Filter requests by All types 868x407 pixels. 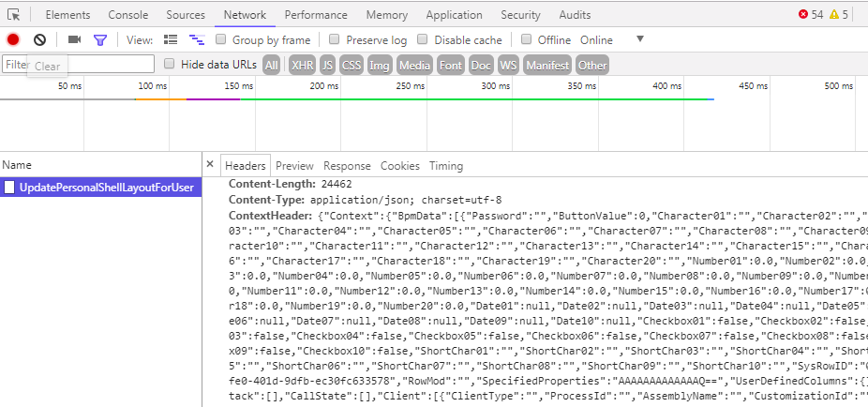[271, 66]
